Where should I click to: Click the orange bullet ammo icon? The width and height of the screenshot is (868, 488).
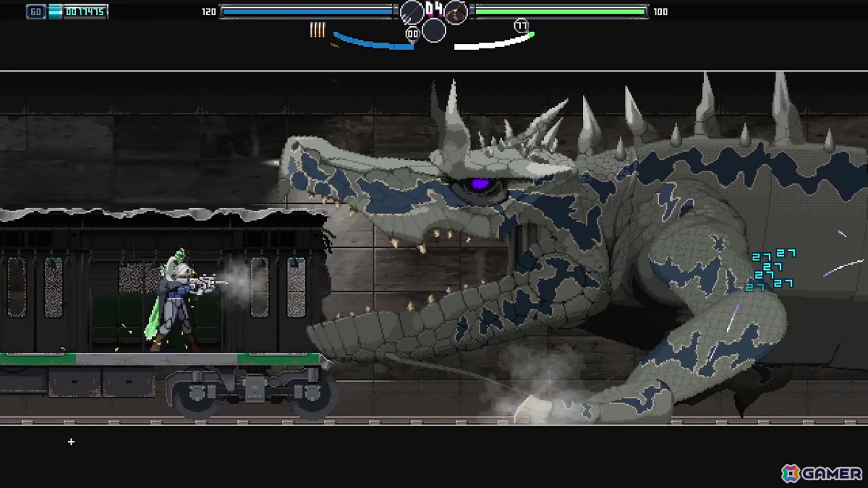point(318,30)
